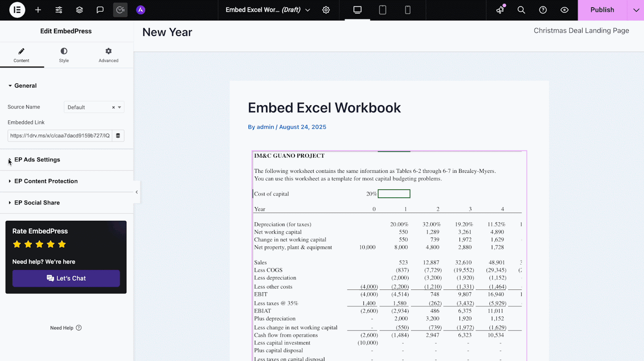Open Site Settings sliders icon
Viewport: 644px width, 361px height.
pos(59,10)
